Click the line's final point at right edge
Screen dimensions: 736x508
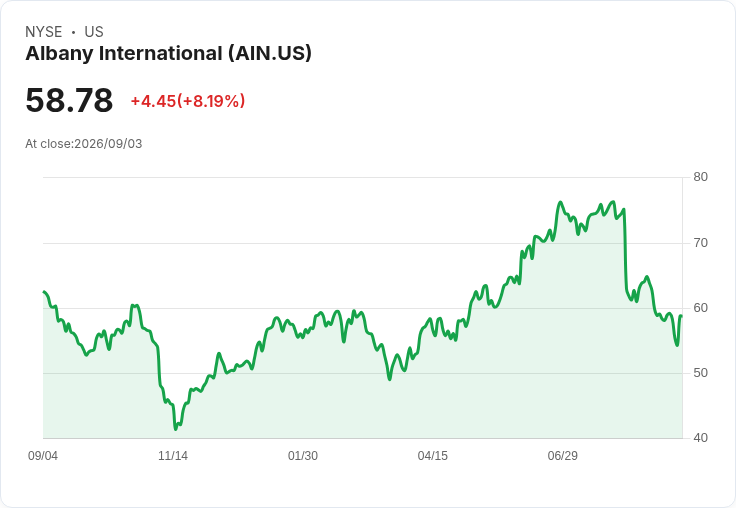point(681,316)
